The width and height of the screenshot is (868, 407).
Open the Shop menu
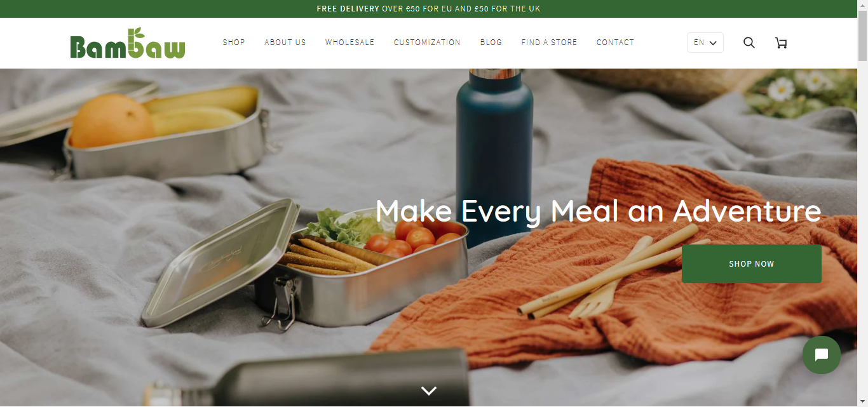click(234, 43)
